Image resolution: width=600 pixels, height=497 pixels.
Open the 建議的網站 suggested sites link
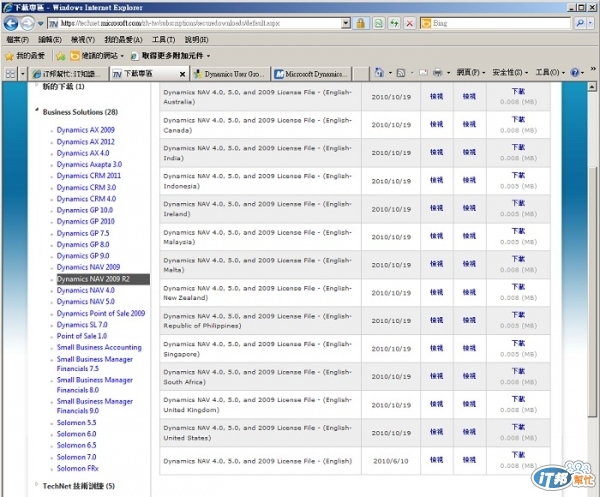pos(97,56)
